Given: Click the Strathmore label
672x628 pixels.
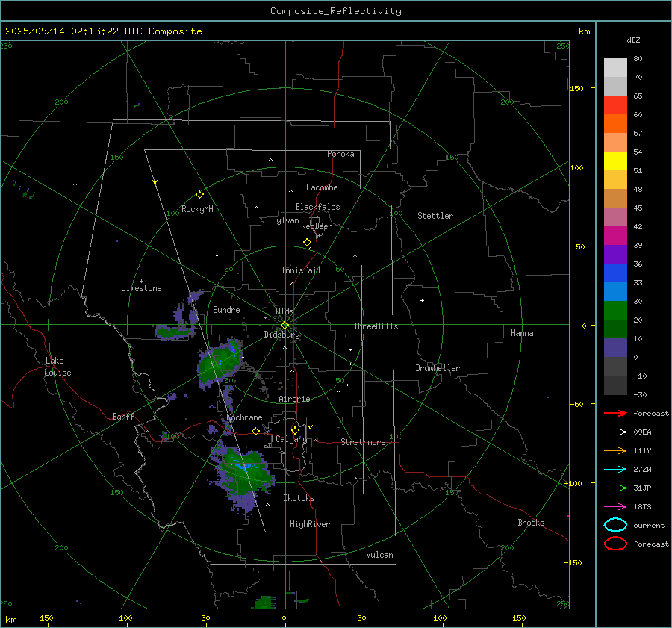Looking at the screenshot, I should click(x=363, y=442).
